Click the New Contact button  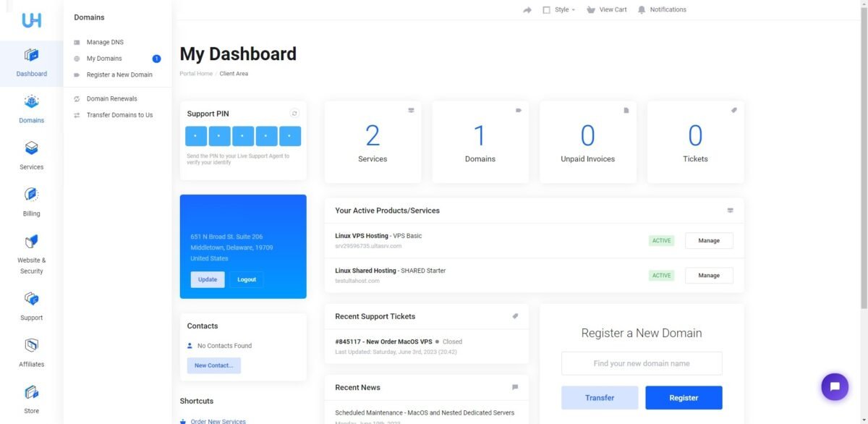(214, 365)
